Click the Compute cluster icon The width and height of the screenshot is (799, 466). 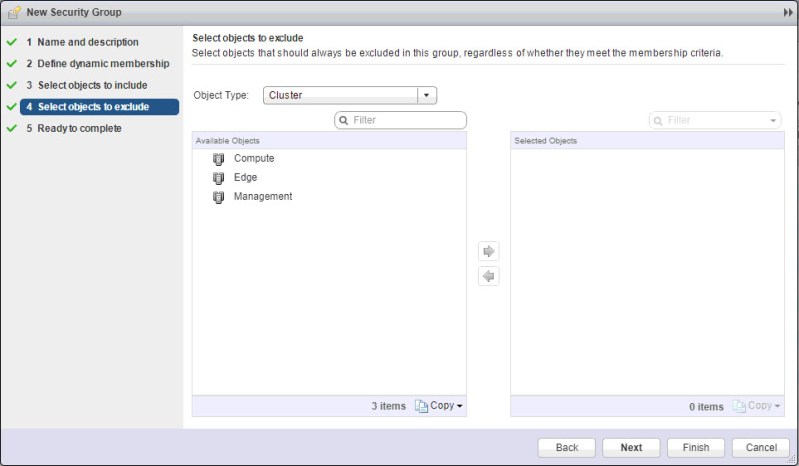coord(219,159)
